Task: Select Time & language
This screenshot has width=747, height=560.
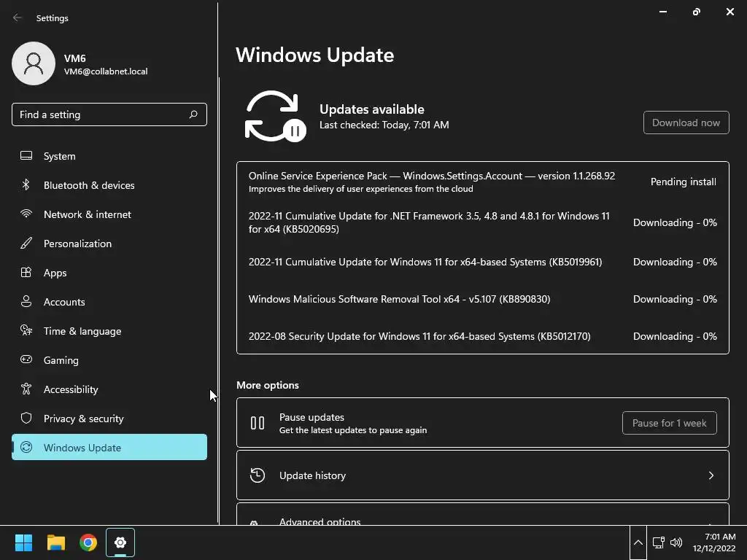Action: [109, 330]
